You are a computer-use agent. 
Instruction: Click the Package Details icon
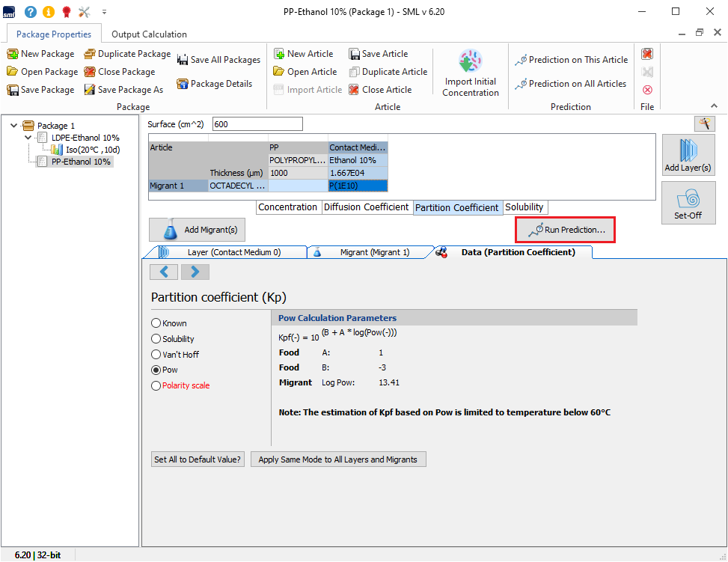point(183,84)
